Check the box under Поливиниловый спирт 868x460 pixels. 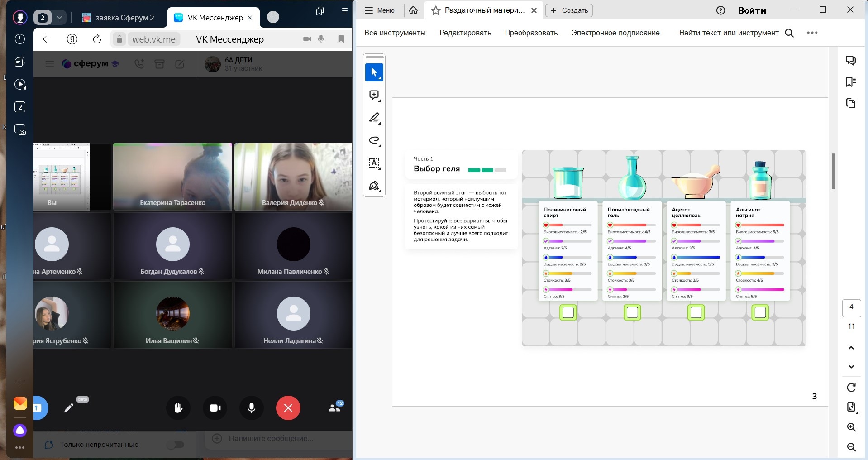tap(568, 312)
